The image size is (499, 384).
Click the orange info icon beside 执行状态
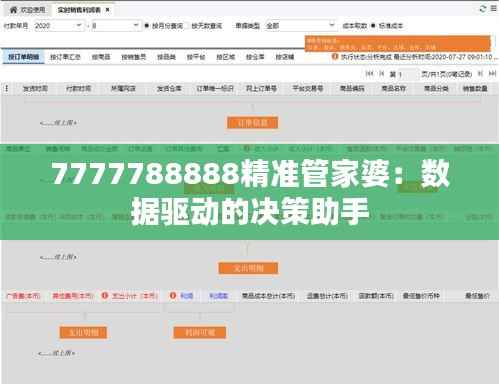pyautogui.click(x=335, y=57)
